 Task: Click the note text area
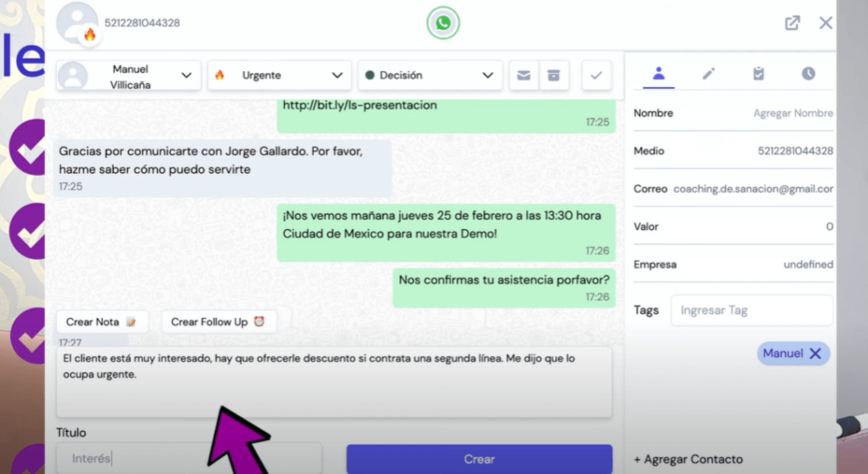pyautogui.click(x=334, y=382)
